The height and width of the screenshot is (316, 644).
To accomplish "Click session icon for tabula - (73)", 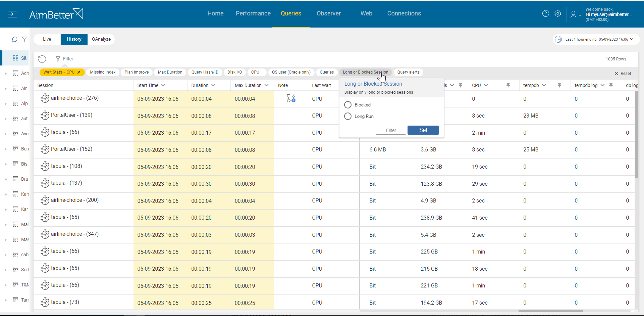I will 45,303.
